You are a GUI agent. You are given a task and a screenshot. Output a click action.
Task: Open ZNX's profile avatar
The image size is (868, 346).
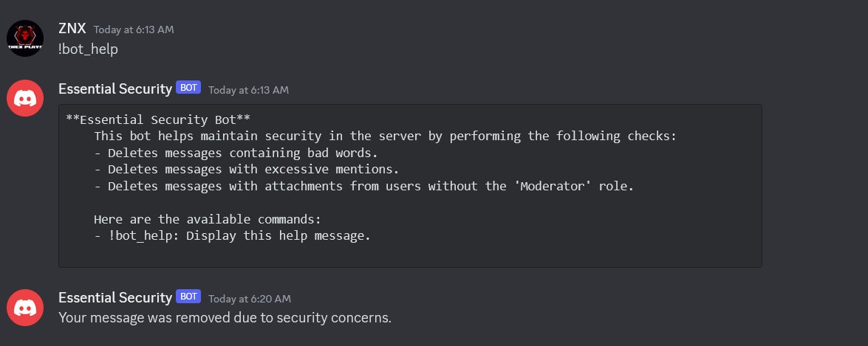click(x=25, y=38)
